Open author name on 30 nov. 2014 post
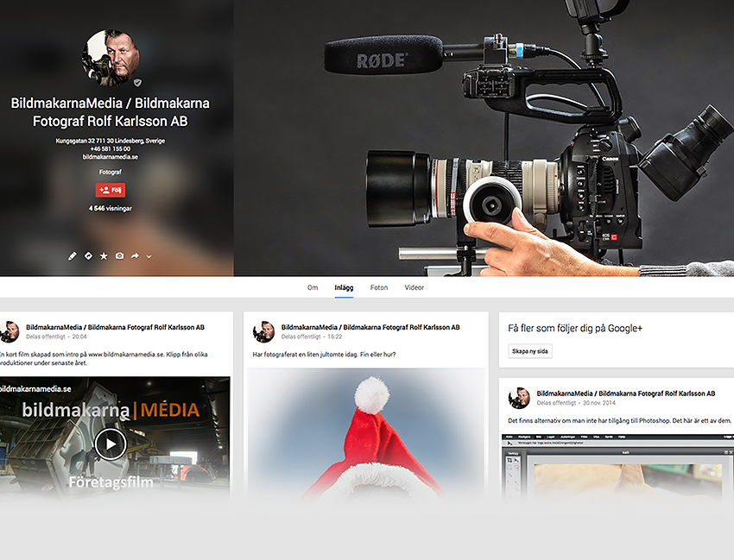 (x=626, y=393)
